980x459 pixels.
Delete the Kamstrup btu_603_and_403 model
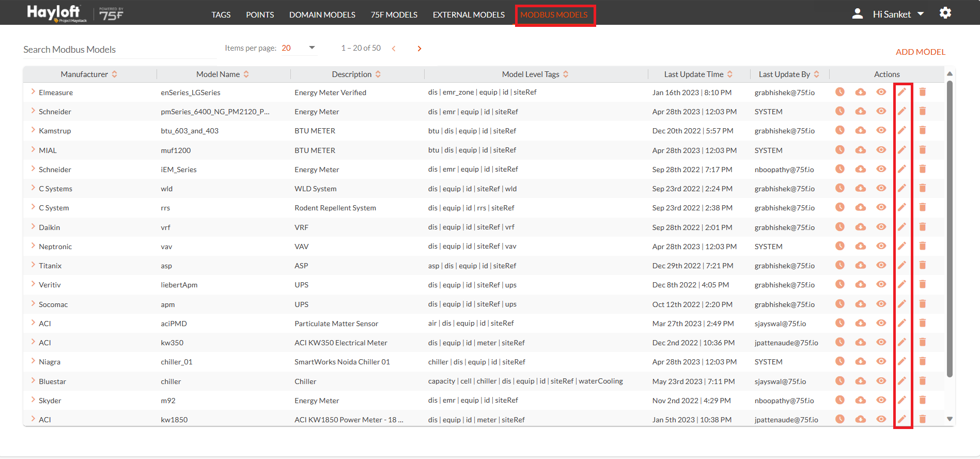click(x=923, y=130)
